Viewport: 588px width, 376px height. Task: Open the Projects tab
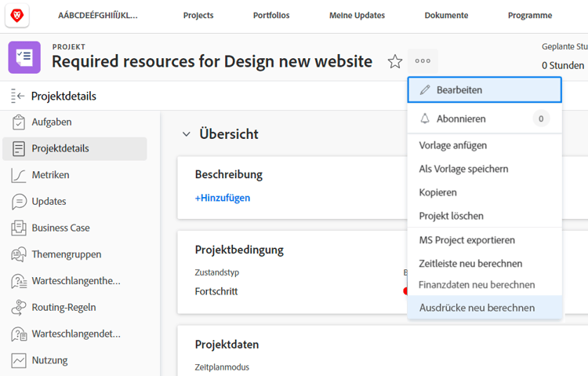(198, 16)
